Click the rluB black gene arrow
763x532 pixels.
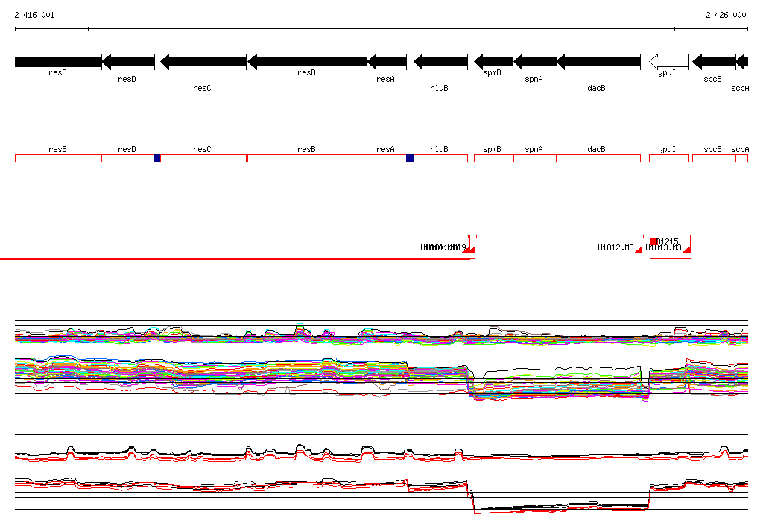(440, 61)
